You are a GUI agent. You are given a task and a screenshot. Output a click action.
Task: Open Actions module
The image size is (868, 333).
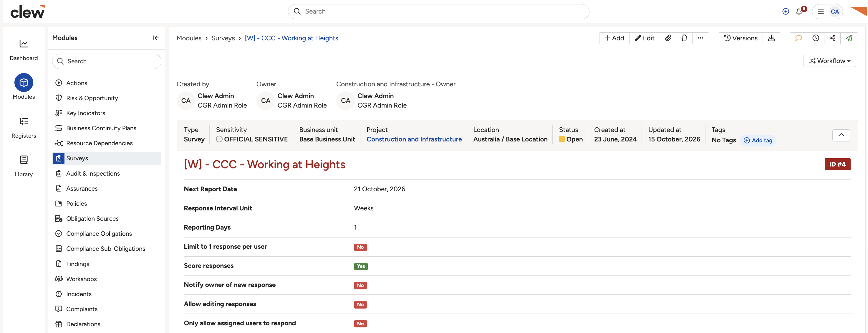pos(107,83)
